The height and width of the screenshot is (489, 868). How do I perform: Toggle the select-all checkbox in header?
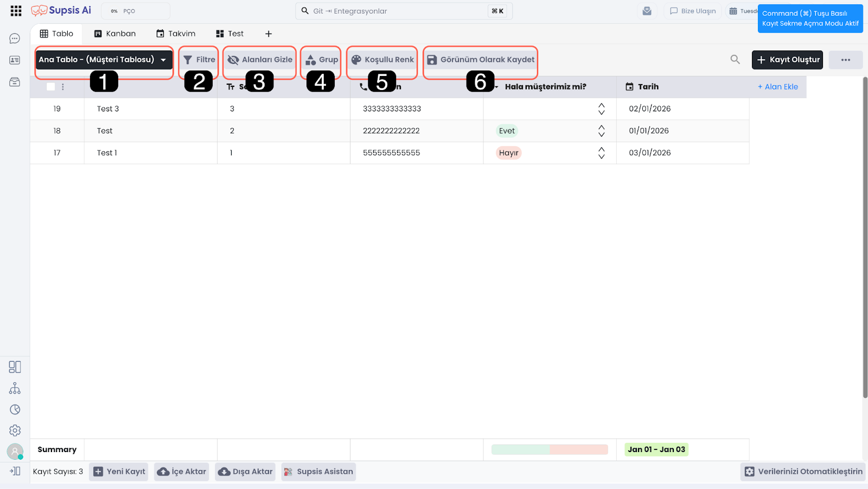pyautogui.click(x=51, y=87)
